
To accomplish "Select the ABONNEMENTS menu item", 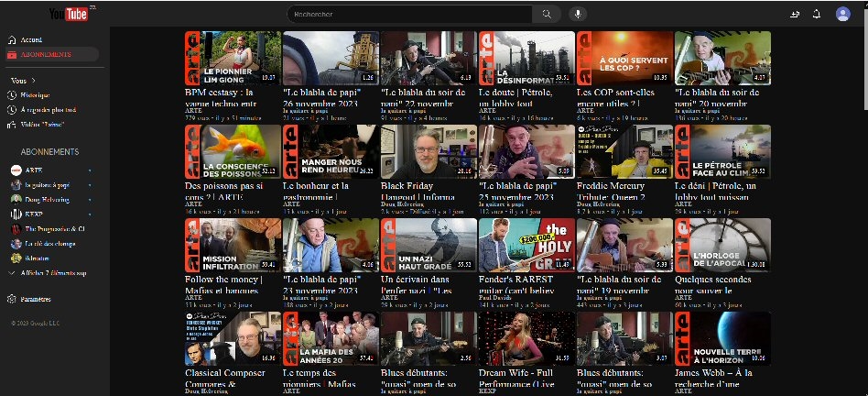I will 52,54.
